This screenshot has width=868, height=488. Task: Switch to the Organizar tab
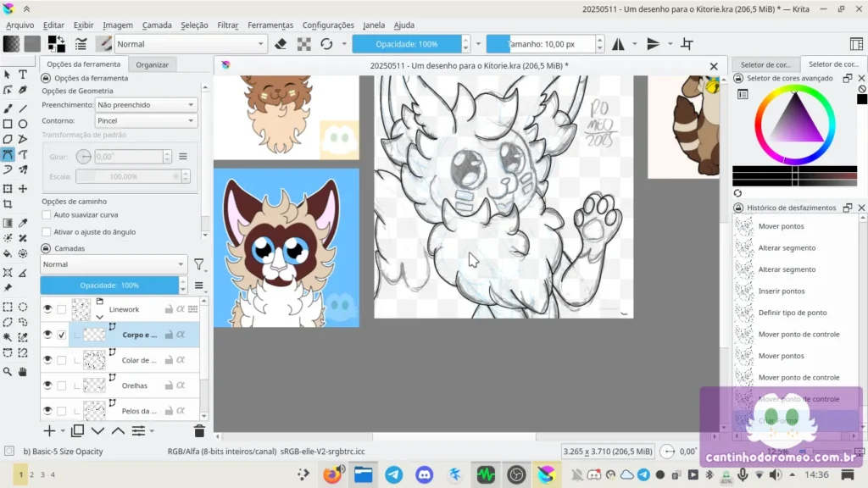pos(153,64)
